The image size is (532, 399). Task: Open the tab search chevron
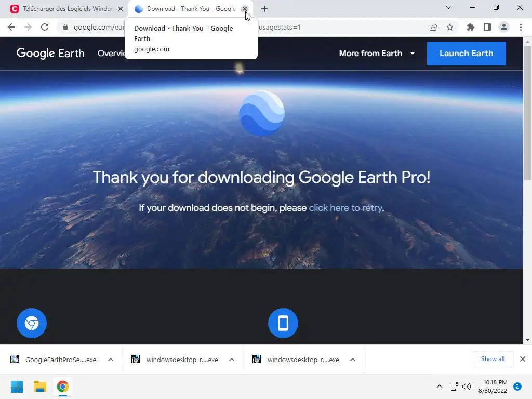(448, 7)
